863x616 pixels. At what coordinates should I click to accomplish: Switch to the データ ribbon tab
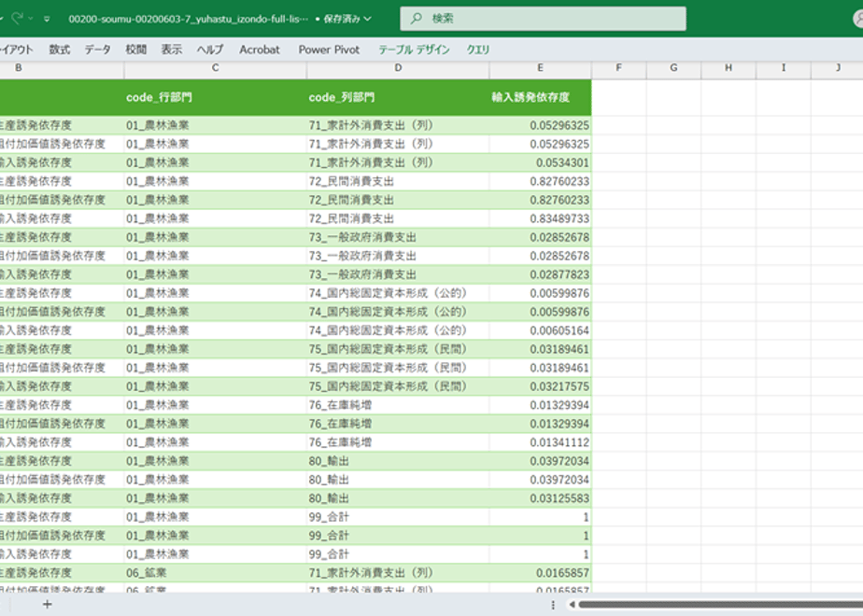97,49
